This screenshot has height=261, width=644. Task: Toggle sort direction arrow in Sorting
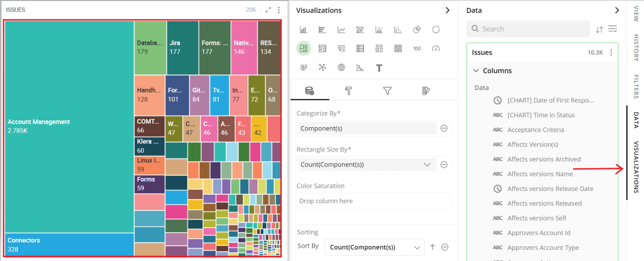point(432,247)
